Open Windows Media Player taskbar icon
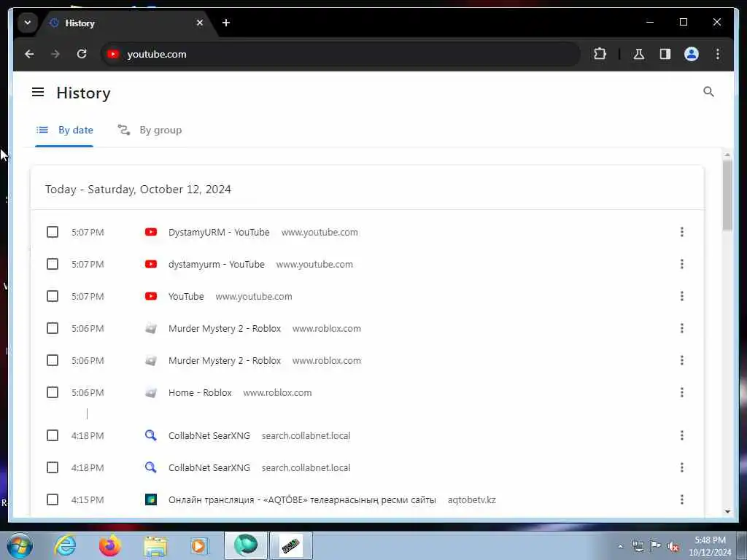The width and height of the screenshot is (747, 560). (x=199, y=545)
